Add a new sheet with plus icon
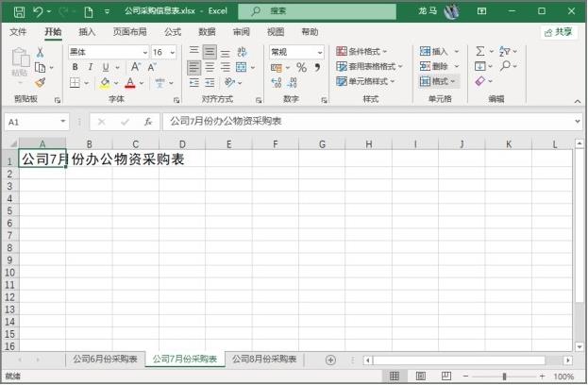 (330, 360)
